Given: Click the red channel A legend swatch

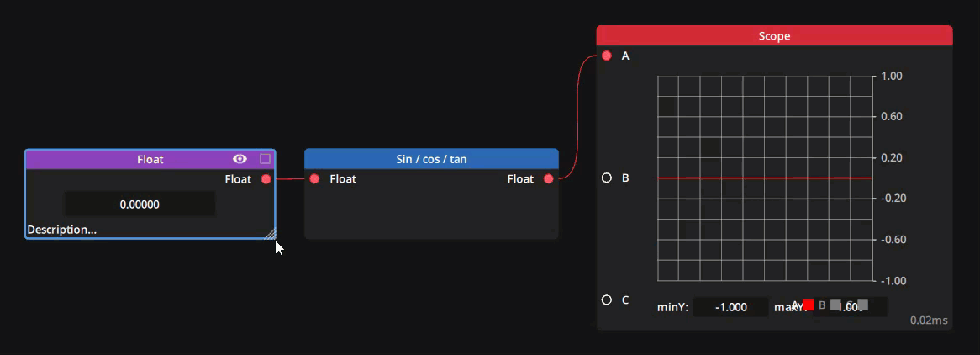Looking at the screenshot, I should coord(809,305).
